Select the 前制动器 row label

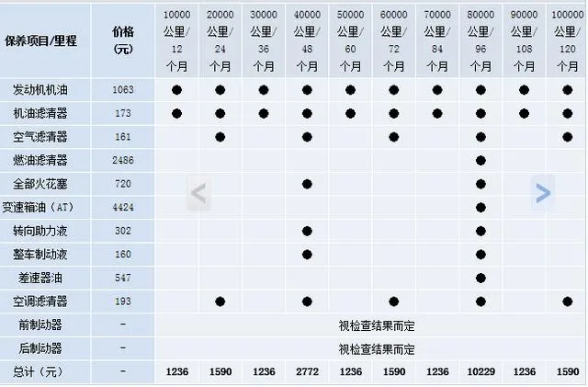pyautogui.click(x=40, y=324)
